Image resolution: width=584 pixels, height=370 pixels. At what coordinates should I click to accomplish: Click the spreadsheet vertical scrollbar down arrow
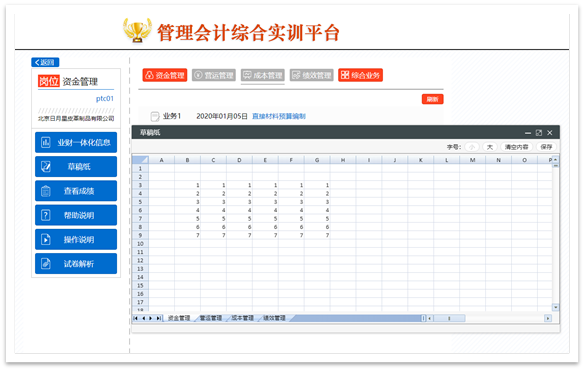click(x=555, y=307)
